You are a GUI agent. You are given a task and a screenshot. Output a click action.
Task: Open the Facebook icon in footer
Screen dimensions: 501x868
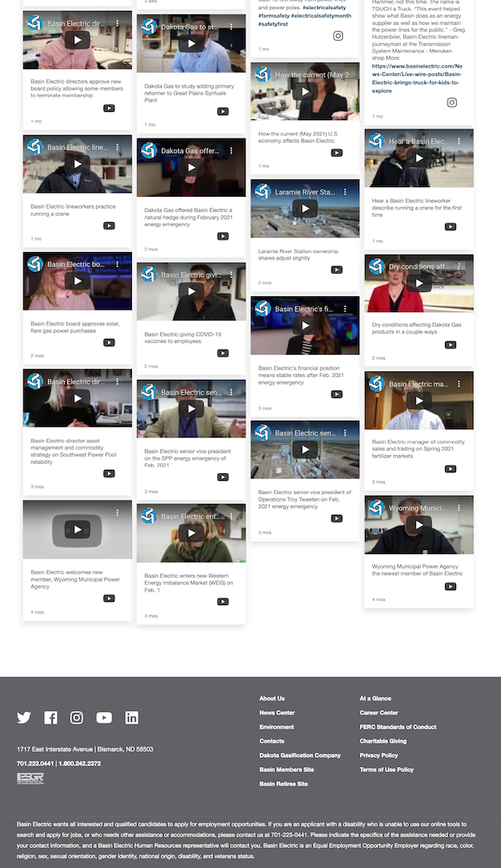[51, 718]
